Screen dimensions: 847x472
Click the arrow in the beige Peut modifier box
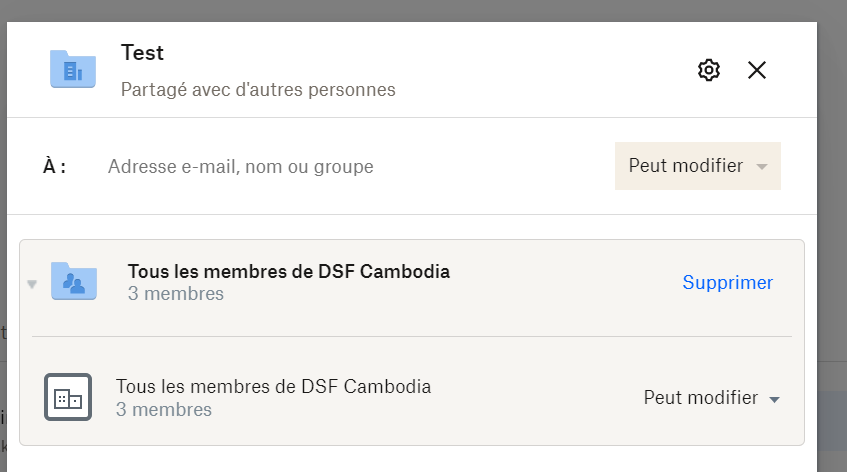coord(762,167)
